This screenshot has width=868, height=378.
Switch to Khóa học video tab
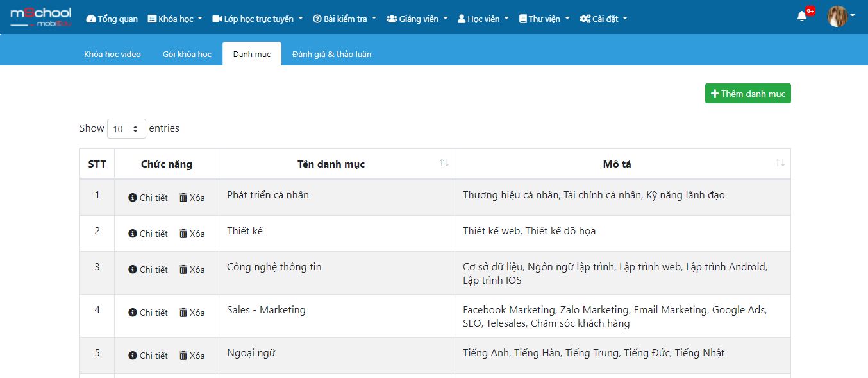(112, 54)
